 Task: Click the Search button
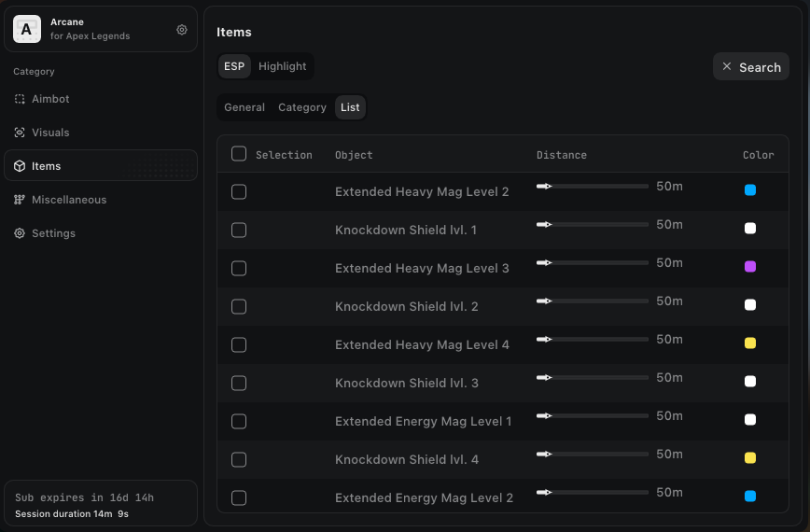pos(751,67)
